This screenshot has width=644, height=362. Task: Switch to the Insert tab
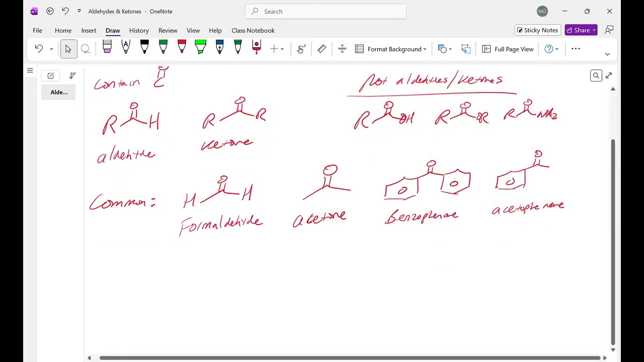point(89,30)
